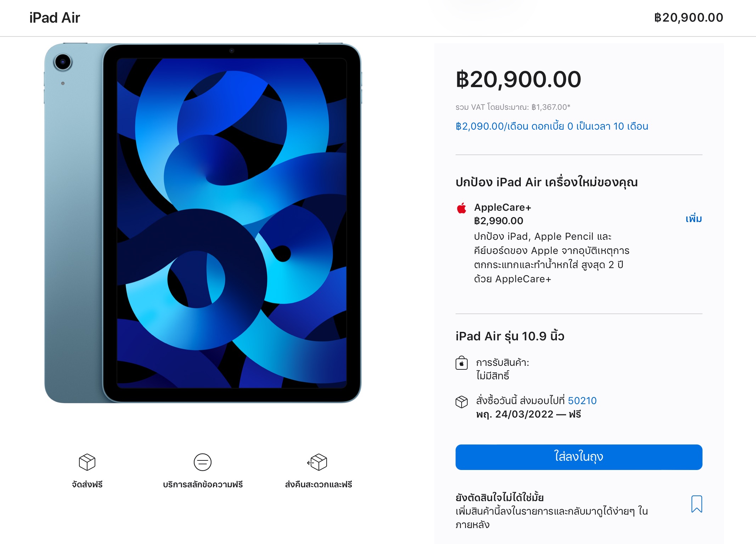Open the monthly installment financing link
Viewport: 756px width, 544px height.
pyautogui.click(x=552, y=126)
